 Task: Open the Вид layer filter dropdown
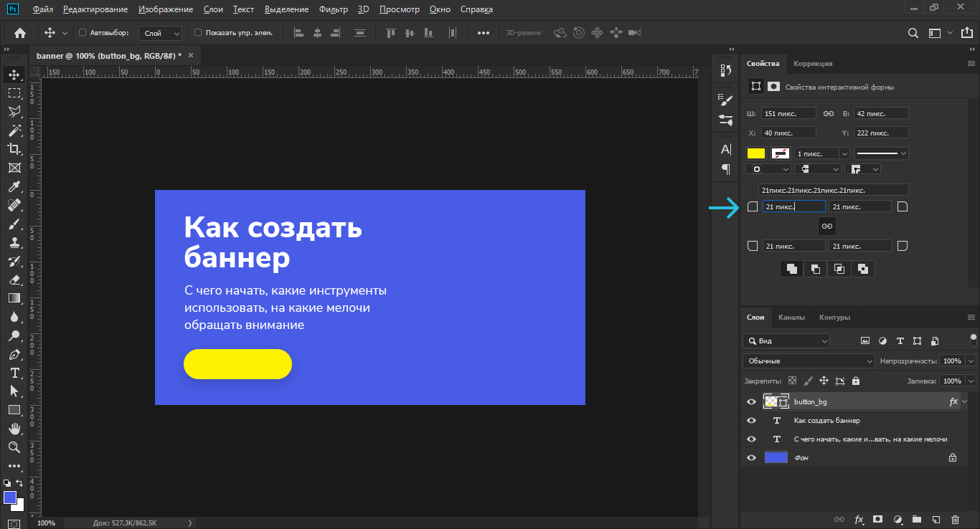click(786, 341)
